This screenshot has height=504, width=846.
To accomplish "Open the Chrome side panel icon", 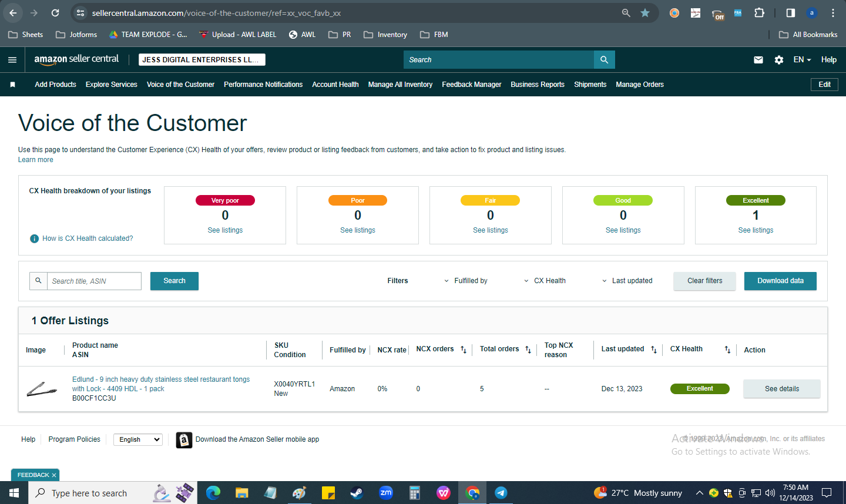I will click(791, 13).
